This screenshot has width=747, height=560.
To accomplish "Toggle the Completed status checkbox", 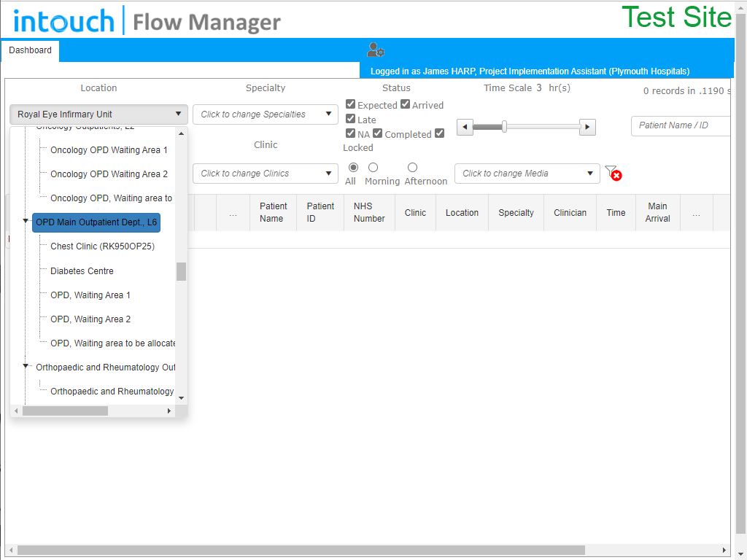I will coord(378,133).
